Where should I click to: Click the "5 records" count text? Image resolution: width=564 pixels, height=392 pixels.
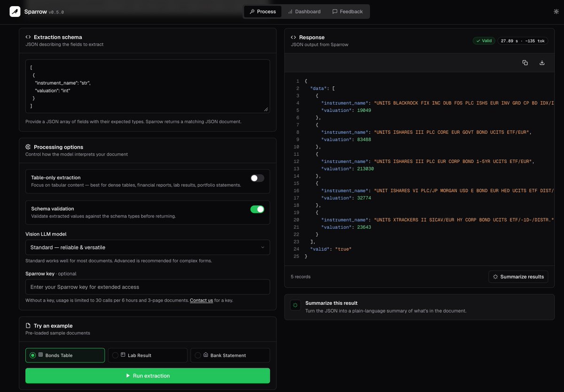tap(301, 277)
